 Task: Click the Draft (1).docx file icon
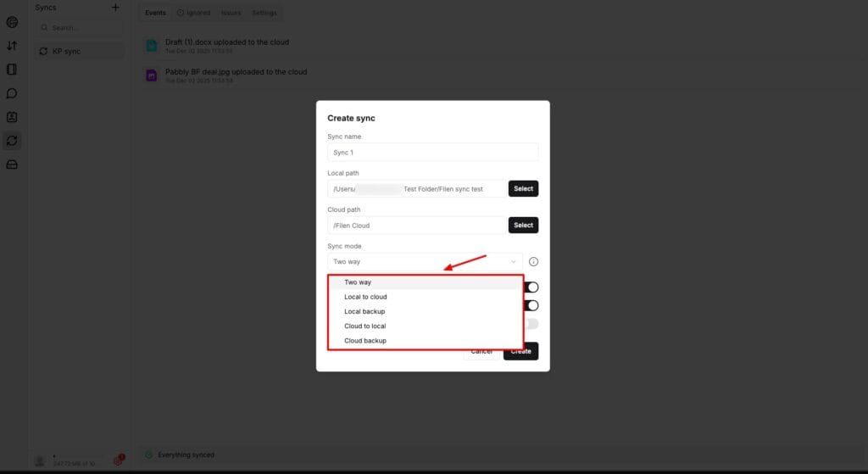pos(151,46)
